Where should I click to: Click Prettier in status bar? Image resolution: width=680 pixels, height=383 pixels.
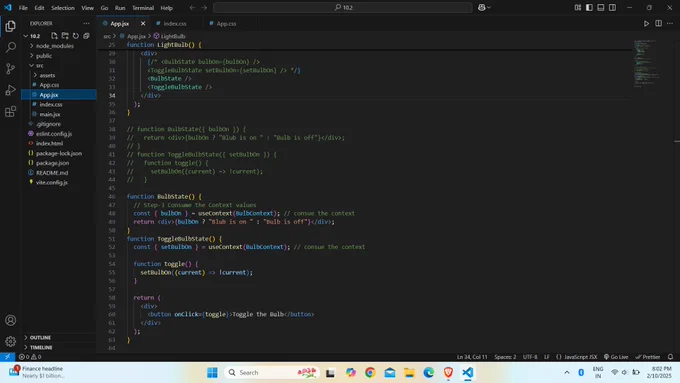click(x=647, y=357)
